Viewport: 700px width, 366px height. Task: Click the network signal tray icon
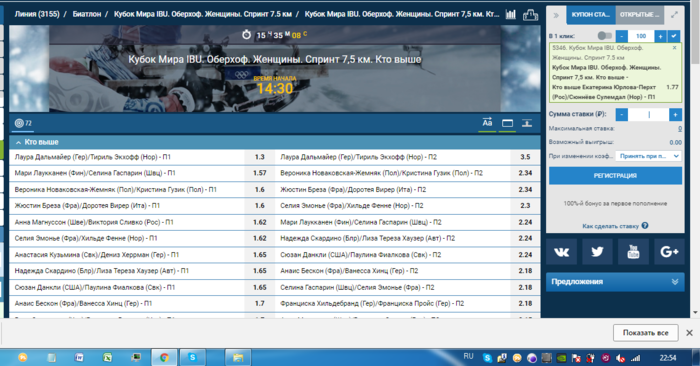tap(636, 358)
